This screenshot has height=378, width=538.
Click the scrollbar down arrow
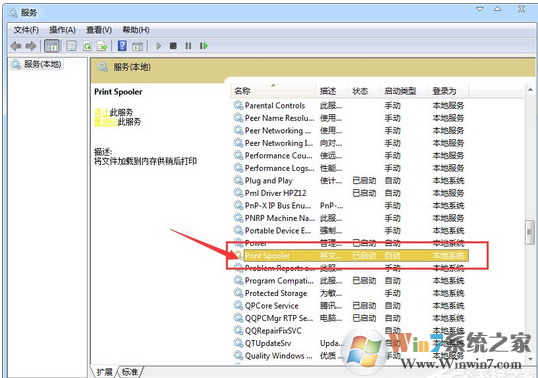pyautogui.click(x=530, y=359)
